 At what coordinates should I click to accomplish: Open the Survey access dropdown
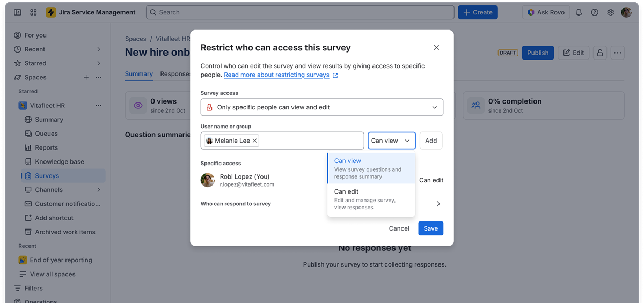tap(322, 107)
